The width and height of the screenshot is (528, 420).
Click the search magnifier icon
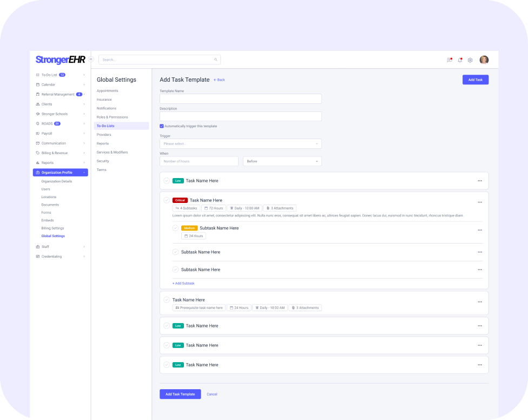click(x=216, y=60)
